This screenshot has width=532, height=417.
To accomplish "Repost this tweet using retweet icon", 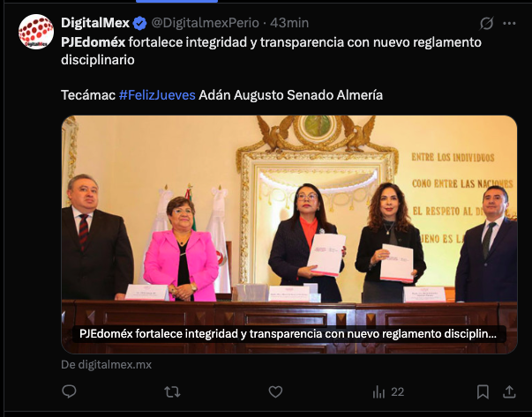I will tap(172, 392).
